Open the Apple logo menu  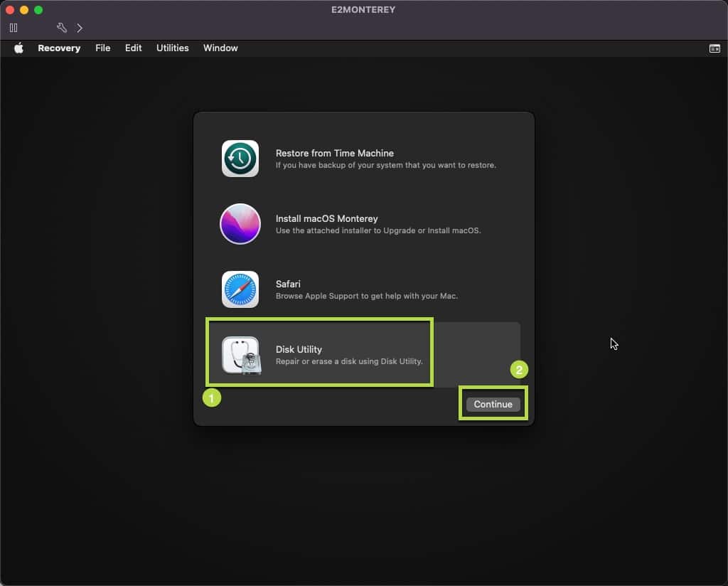click(x=18, y=48)
